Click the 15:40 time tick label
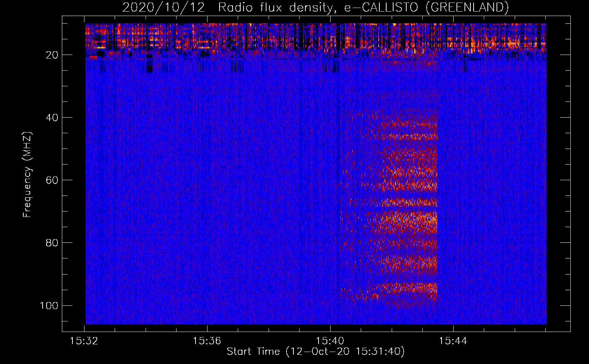 tap(330, 341)
